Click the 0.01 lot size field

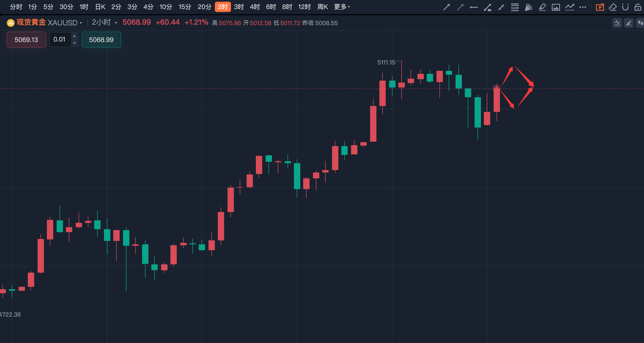pos(60,40)
